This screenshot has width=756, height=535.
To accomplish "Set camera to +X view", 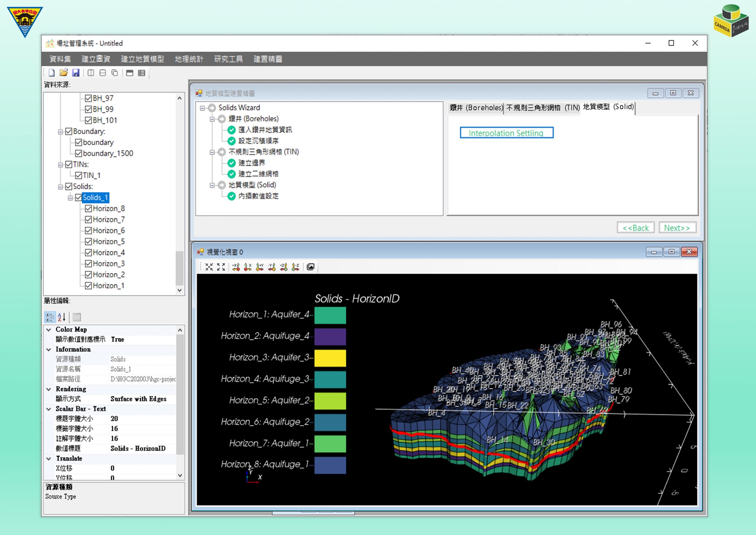I will pyautogui.click(x=247, y=267).
